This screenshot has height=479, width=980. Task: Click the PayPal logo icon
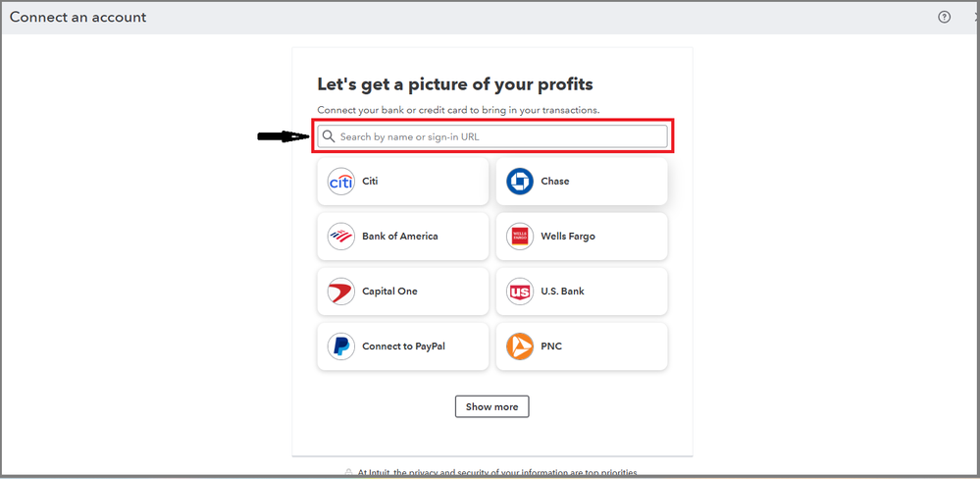pyautogui.click(x=340, y=346)
